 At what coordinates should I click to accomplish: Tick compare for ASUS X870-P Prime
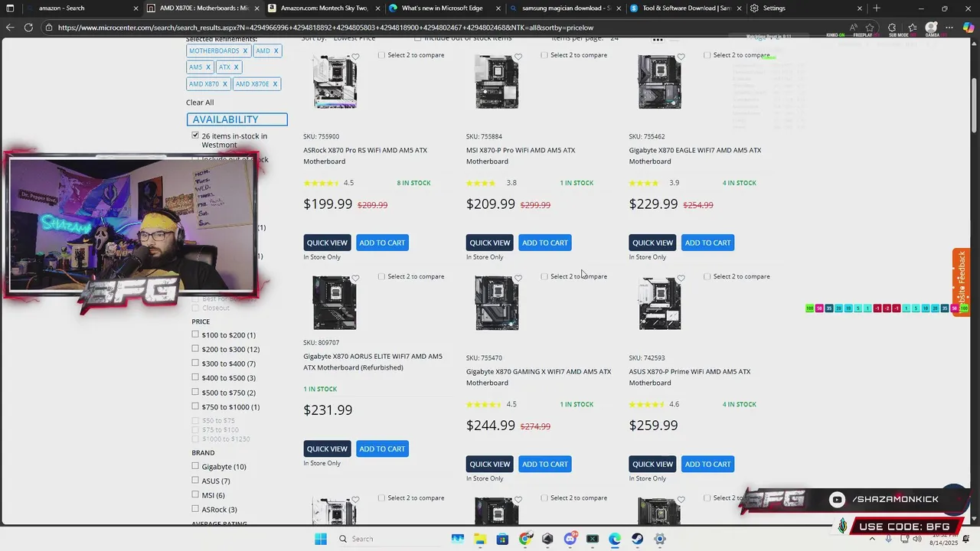[707, 276]
